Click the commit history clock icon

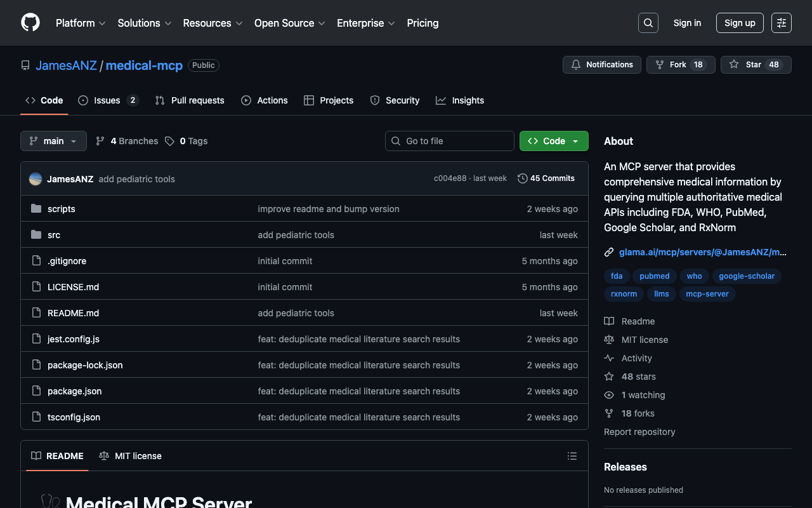point(522,178)
